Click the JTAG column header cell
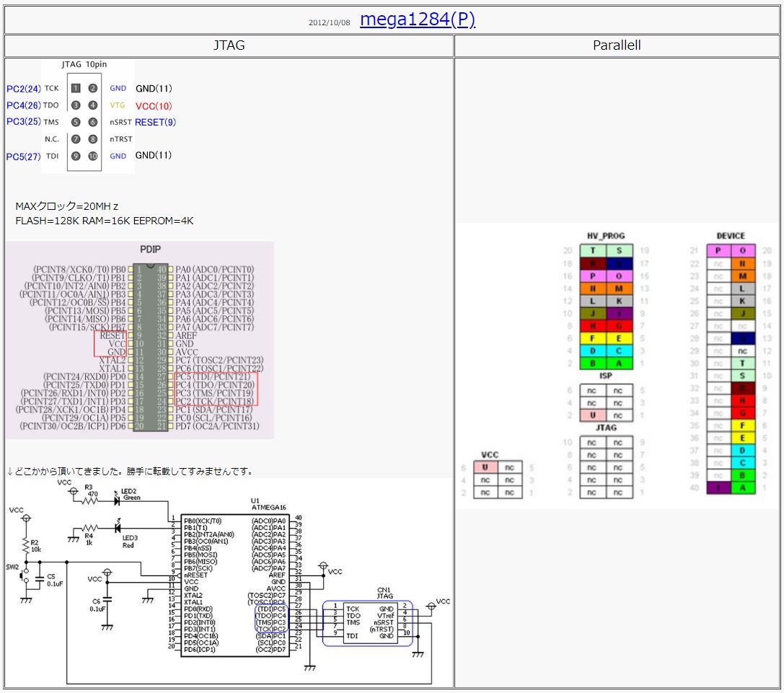 [x=229, y=45]
